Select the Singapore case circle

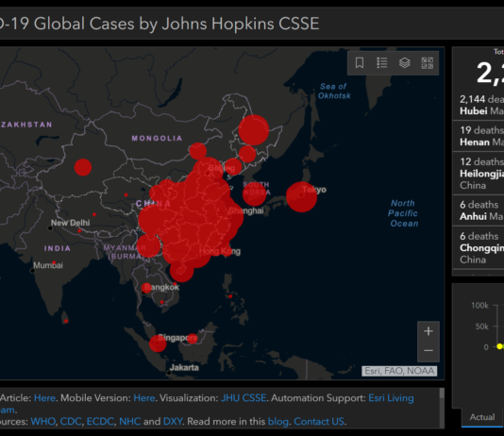(x=158, y=344)
